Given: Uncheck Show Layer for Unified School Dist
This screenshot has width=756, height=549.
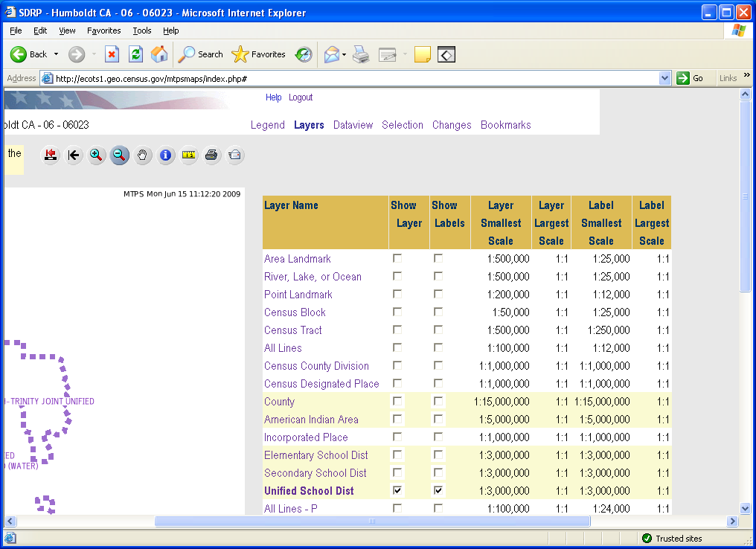Looking at the screenshot, I should click(x=397, y=491).
